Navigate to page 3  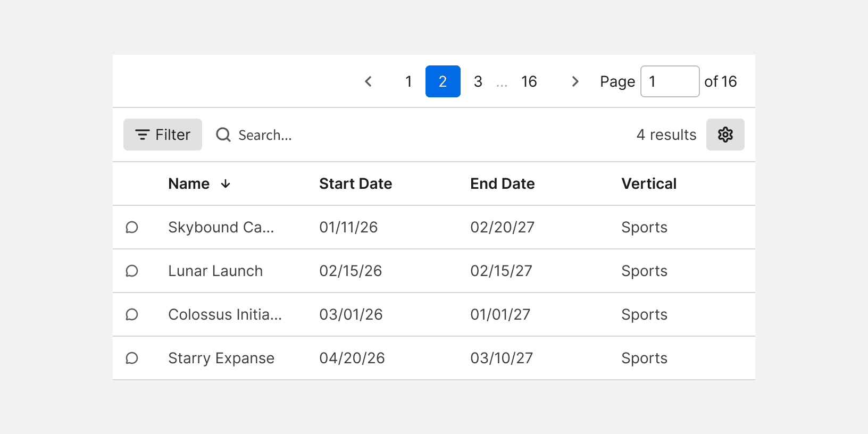point(478,81)
